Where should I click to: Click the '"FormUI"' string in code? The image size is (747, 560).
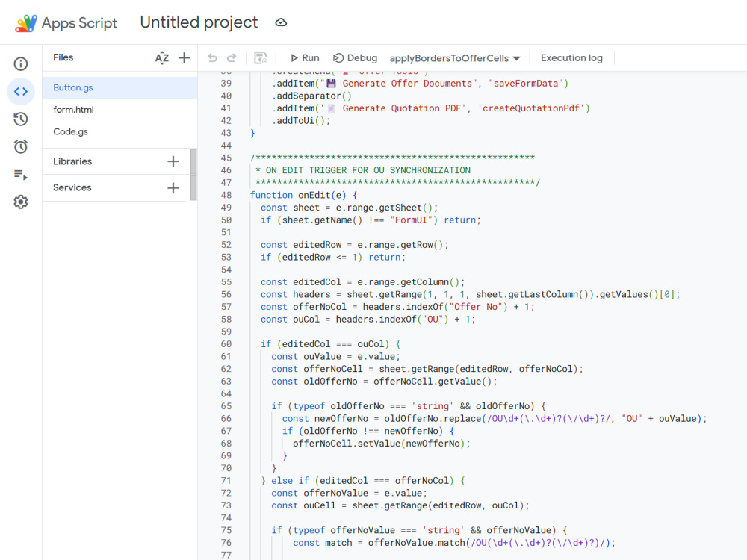411,220
